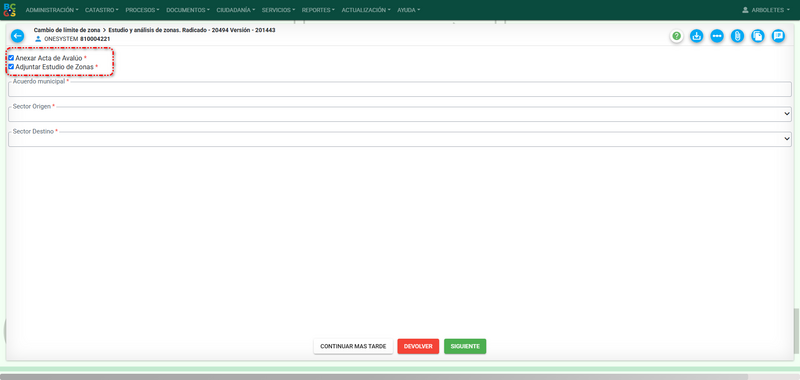Click the paperclip attachments icon

pos(737,36)
